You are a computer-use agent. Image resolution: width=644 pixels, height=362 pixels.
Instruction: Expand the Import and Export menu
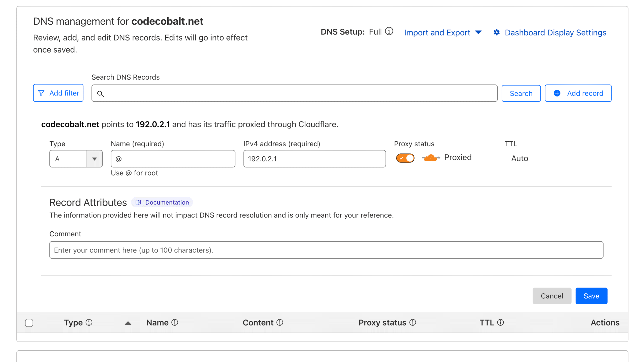[x=443, y=32]
